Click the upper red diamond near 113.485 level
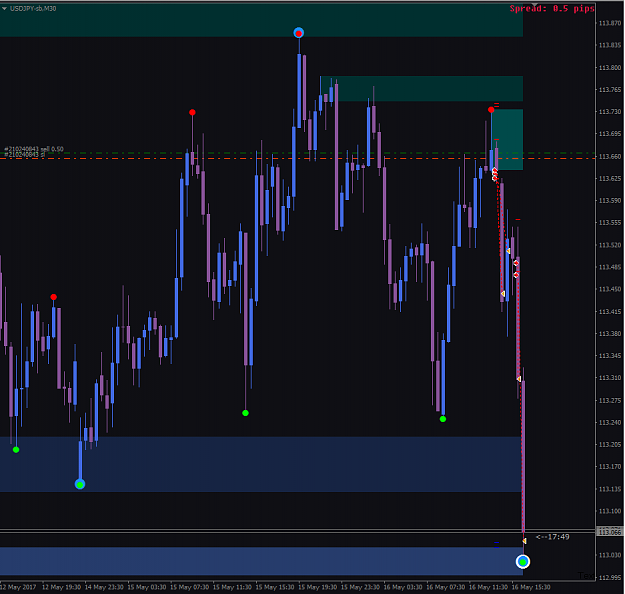This screenshot has width=625, height=594. coord(516,263)
